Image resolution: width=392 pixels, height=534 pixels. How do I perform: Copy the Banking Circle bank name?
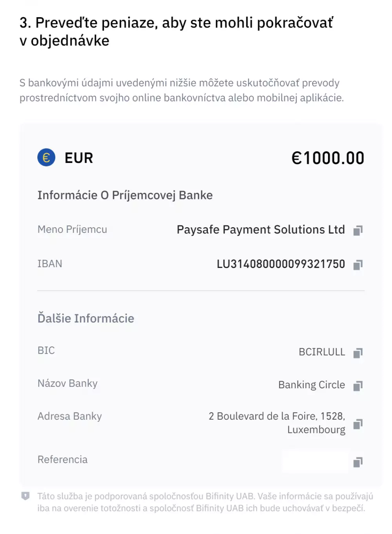click(x=358, y=386)
